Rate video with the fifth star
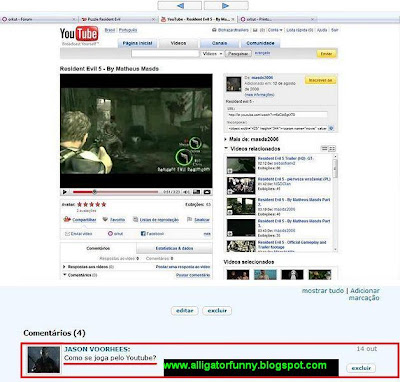Screen dimensions: 400x382 click(104, 204)
